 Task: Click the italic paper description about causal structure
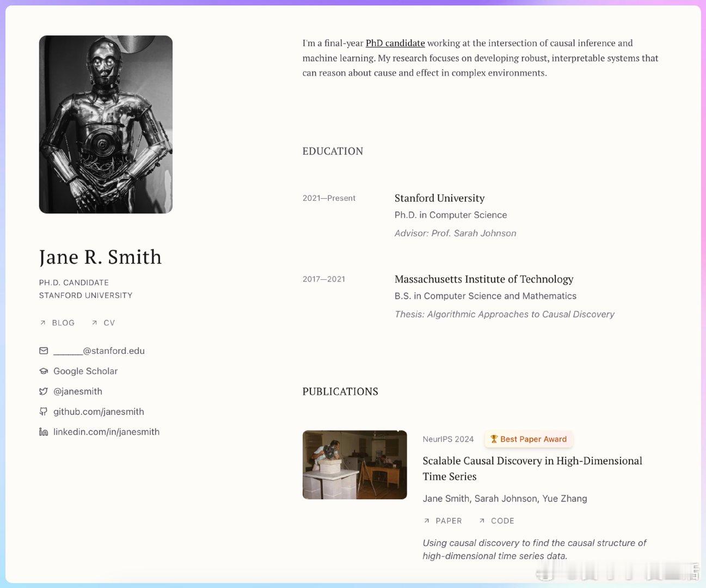point(535,549)
